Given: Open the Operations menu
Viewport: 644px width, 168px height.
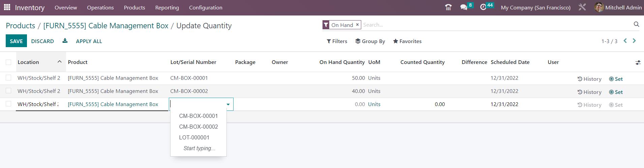Looking at the screenshot, I should click(x=100, y=7).
